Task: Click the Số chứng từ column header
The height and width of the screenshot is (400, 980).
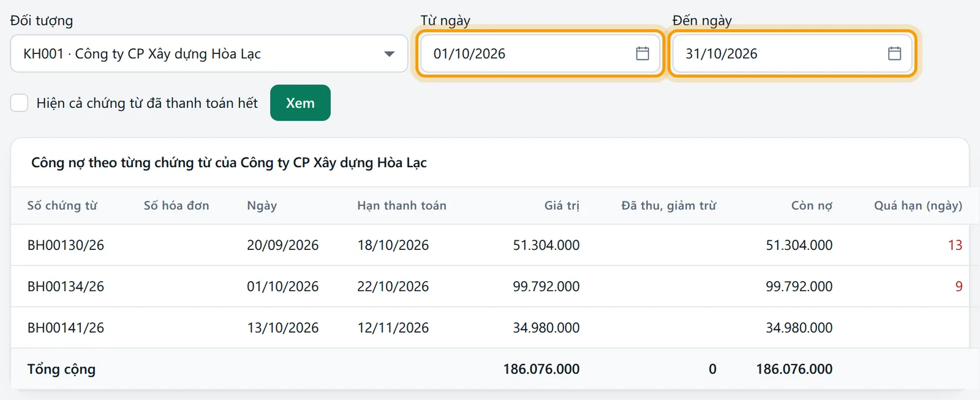Action: [62, 205]
